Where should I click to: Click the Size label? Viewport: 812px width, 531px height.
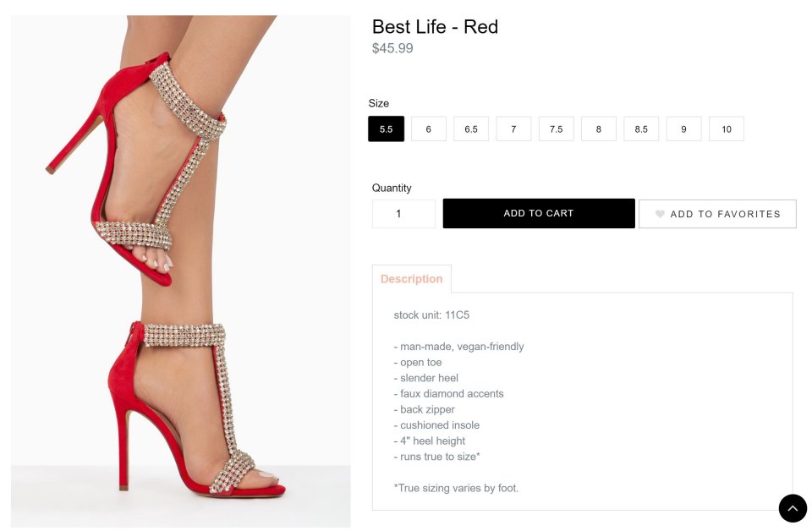(x=379, y=103)
